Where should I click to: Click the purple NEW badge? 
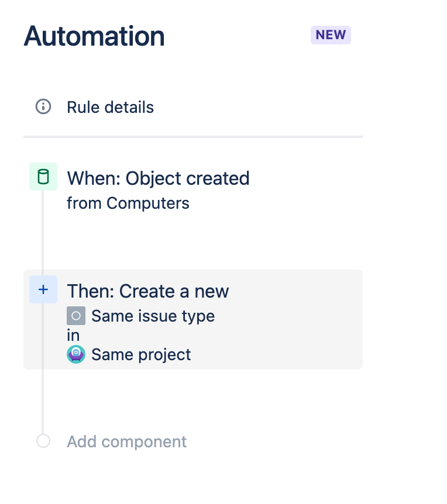[x=331, y=35]
